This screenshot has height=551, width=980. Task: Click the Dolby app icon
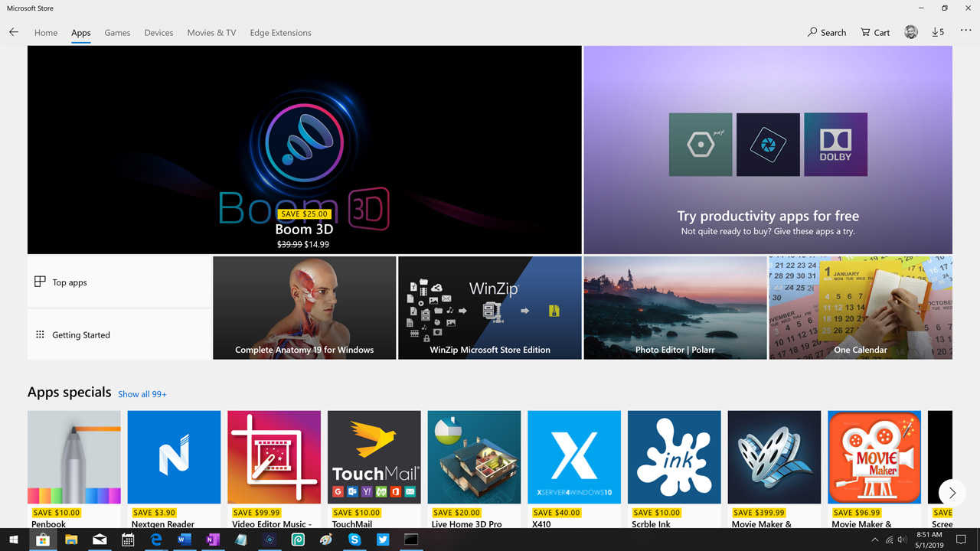pyautogui.click(x=835, y=145)
